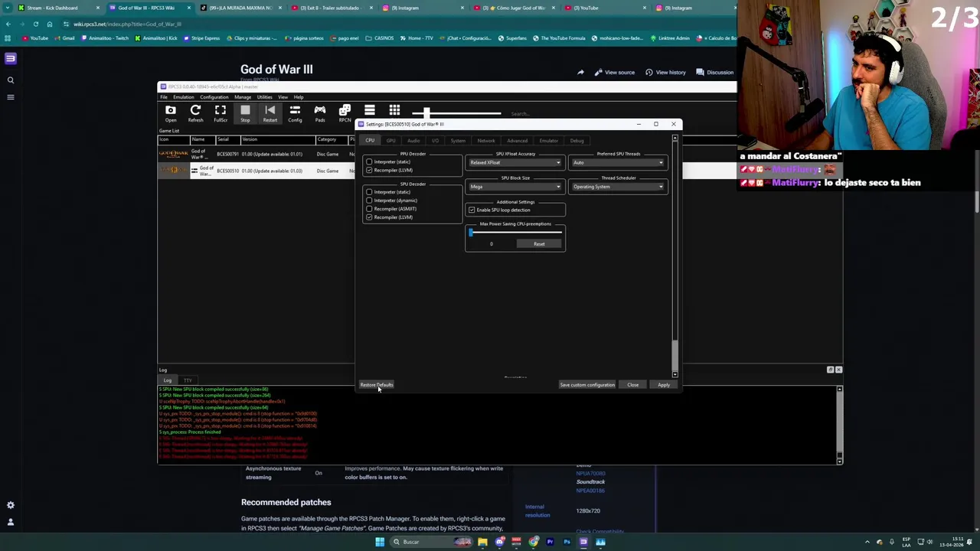Open Premiere Pro from the taskbar

550,542
